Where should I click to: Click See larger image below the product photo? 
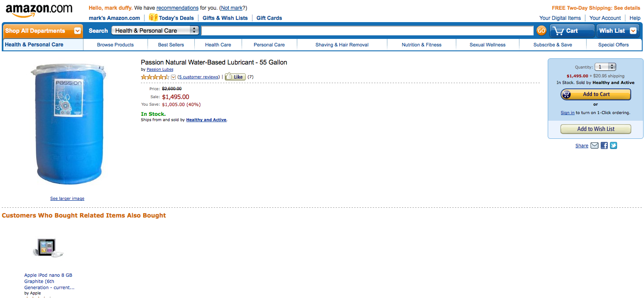[67, 198]
